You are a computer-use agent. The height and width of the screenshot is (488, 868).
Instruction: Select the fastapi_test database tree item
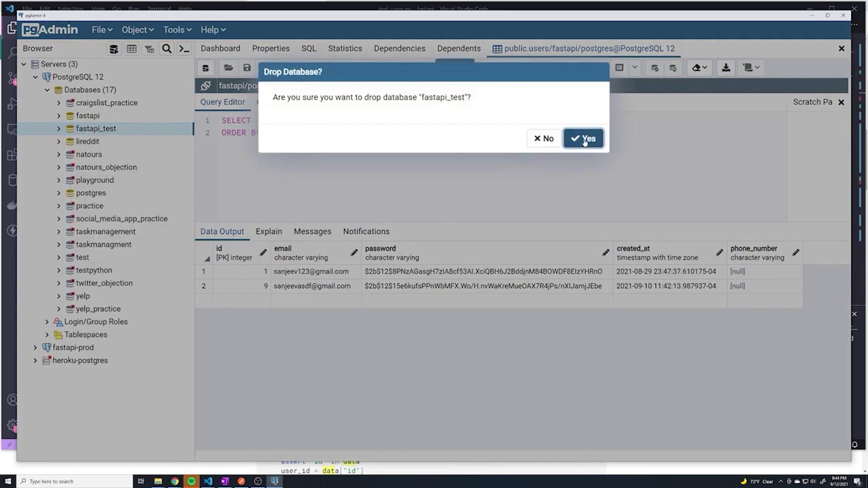(x=96, y=128)
